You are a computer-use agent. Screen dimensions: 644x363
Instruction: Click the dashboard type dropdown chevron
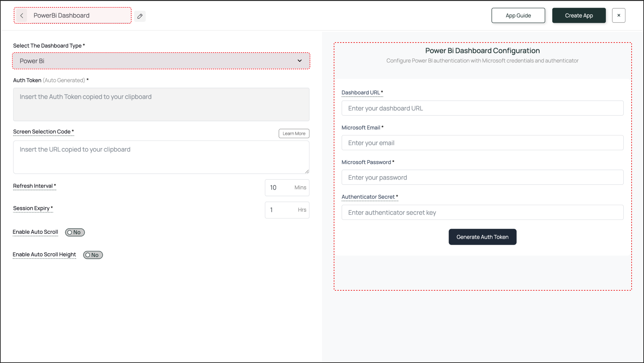point(300,61)
